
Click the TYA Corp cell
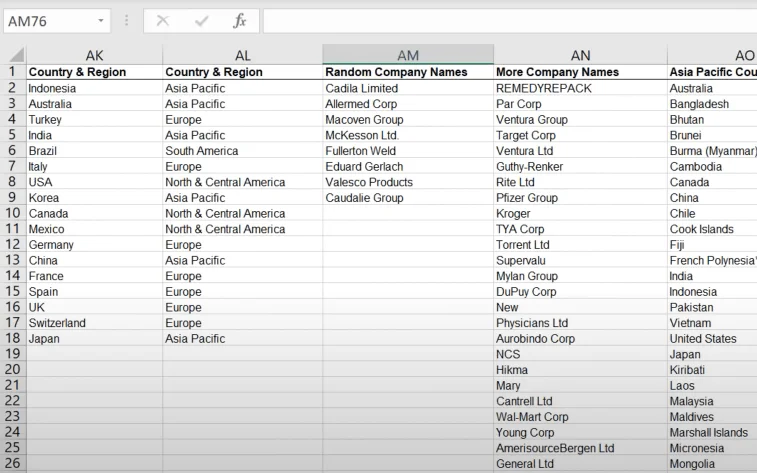[580, 229]
